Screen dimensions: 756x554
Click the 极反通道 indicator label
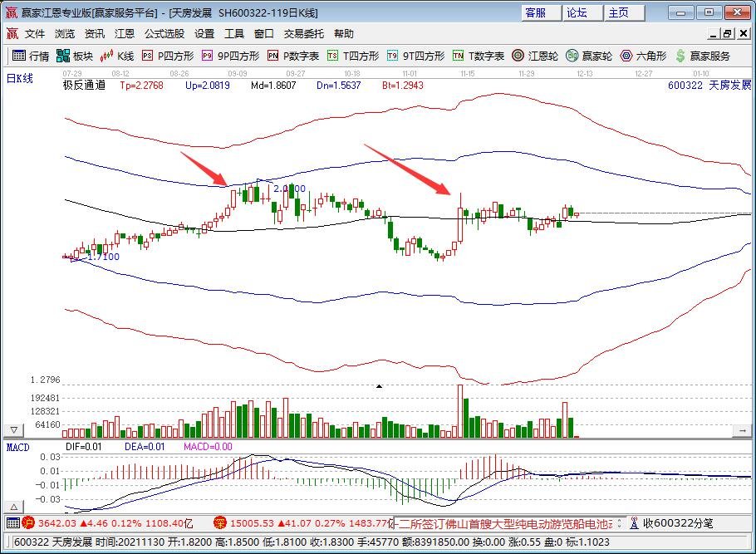click(x=85, y=85)
